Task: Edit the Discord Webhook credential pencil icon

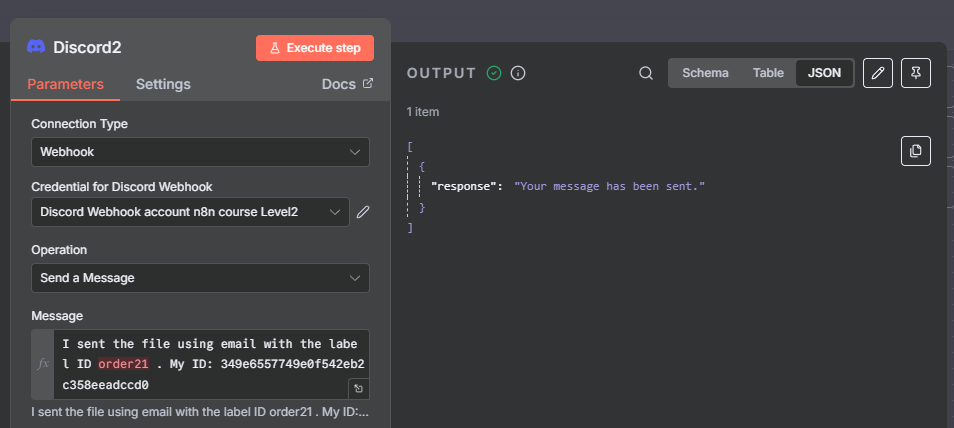Action: click(363, 212)
